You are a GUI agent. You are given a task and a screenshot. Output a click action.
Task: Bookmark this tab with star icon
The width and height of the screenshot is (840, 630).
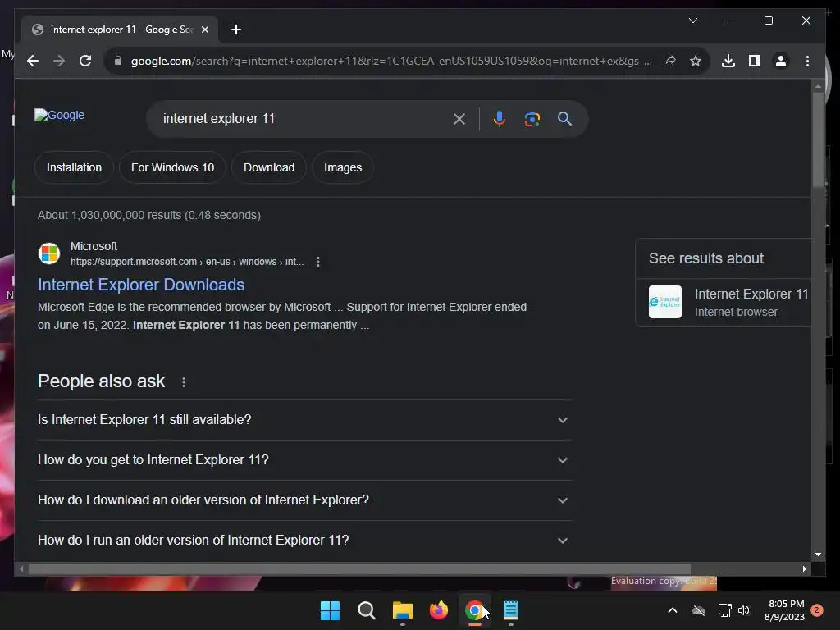click(x=696, y=61)
